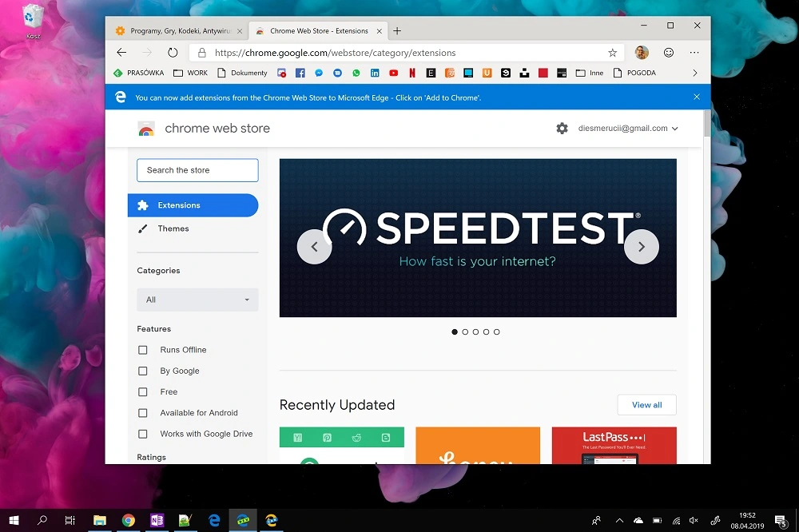799x532 pixels.
Task: Open the YouTube bookmark on the favorites bar
Action: click(392, 72)
